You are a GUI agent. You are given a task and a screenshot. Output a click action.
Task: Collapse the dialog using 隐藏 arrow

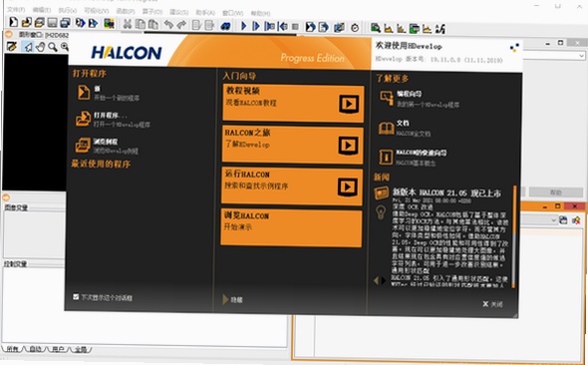tap(225, 299)
